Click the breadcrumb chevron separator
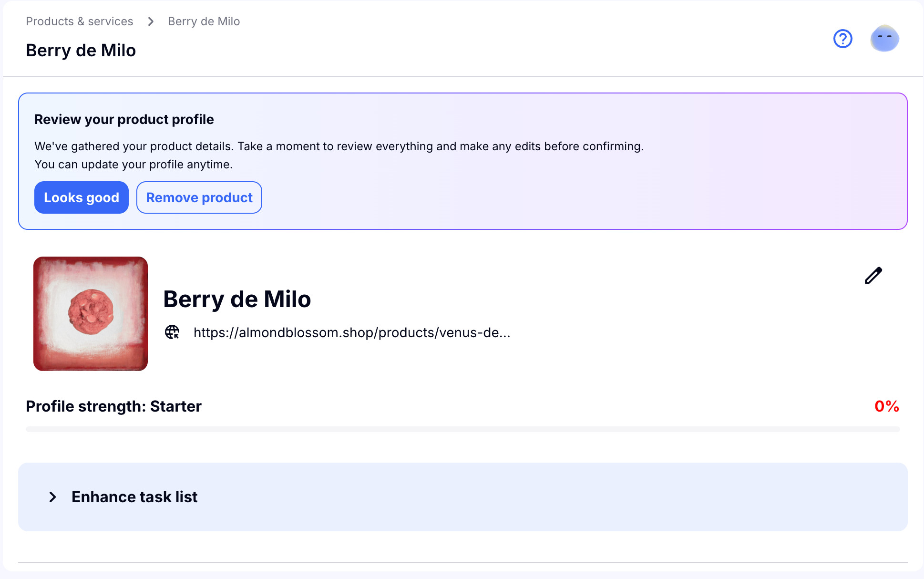This screenshot has height=579, width=924. pos(151,21)
